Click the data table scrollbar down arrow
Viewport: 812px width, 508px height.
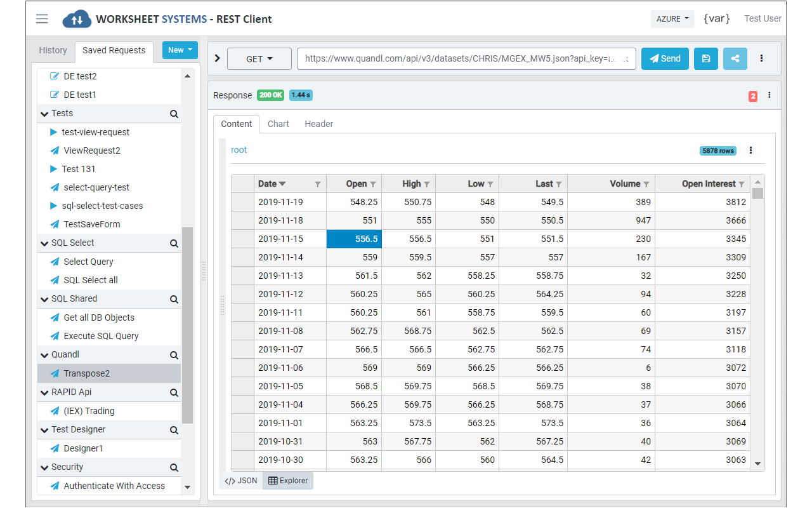coord(757,464)
